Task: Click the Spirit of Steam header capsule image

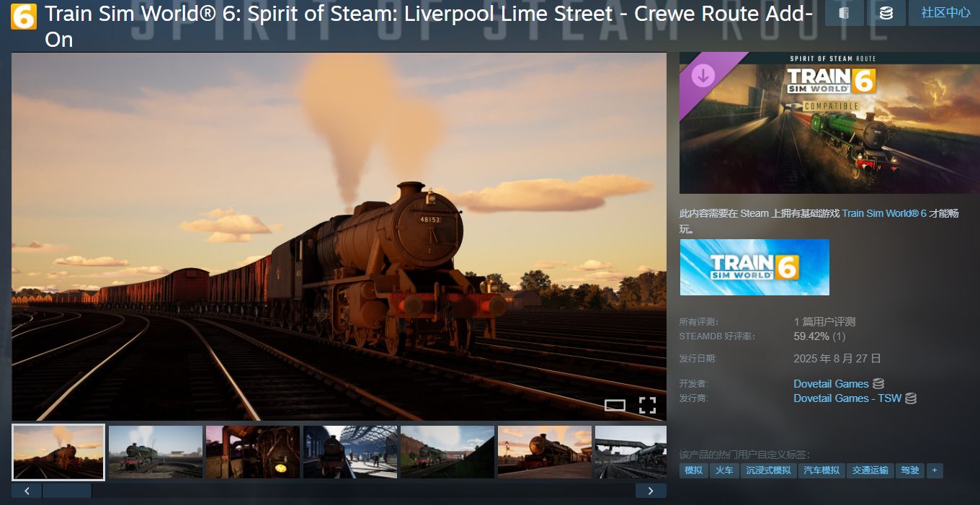Action: 829,122
